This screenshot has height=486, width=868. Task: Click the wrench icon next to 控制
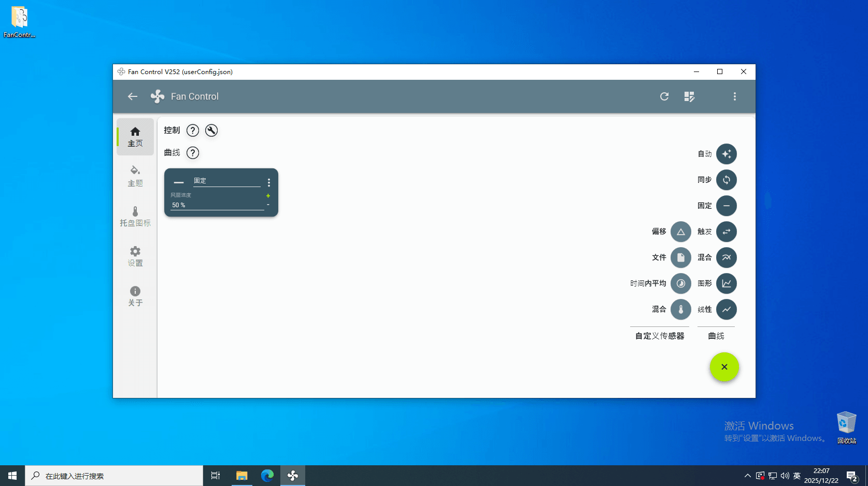(211, 131)
